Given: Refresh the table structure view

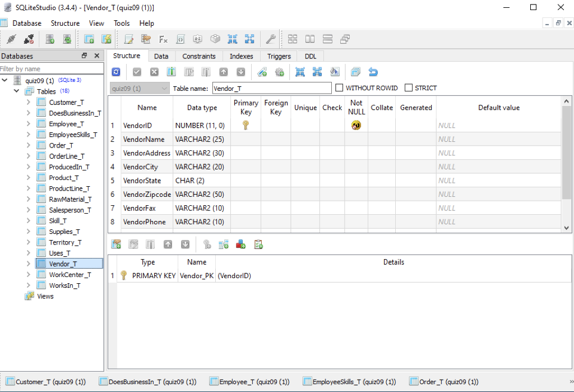Looking at the screenshot, I should click(115, 72).
